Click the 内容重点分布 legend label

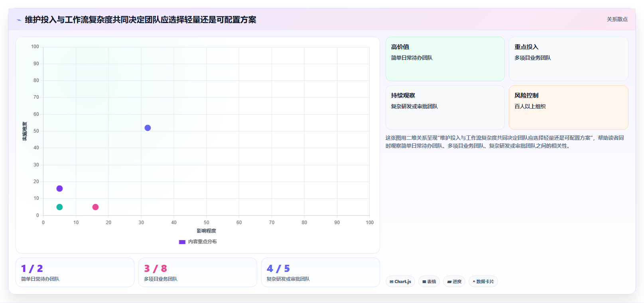tap(203, 242)
